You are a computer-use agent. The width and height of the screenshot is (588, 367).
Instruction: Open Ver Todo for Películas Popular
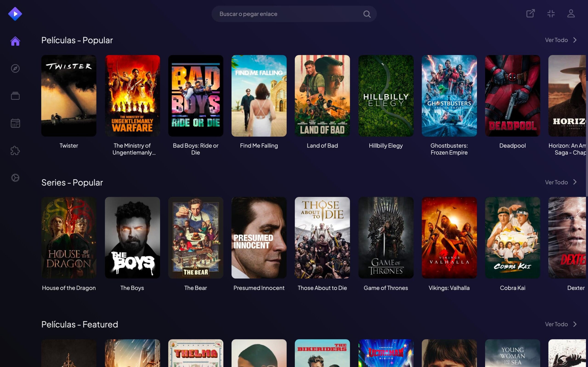pyautogui.click(x=556, y=40)
